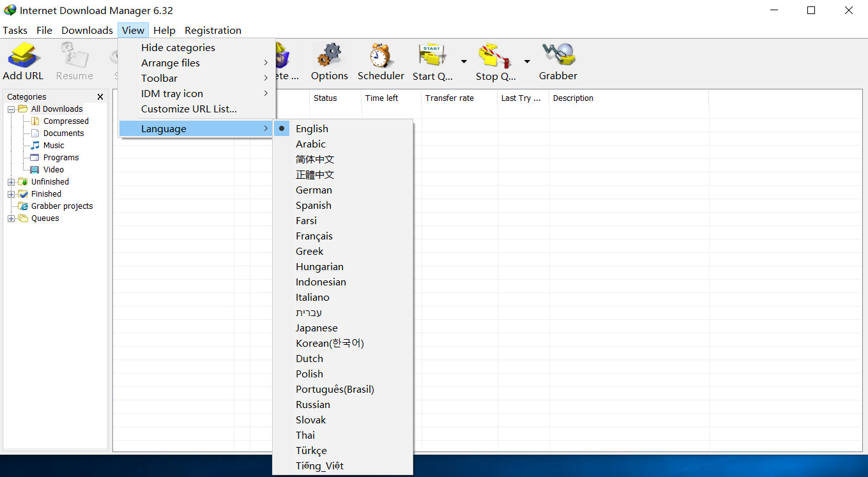This screenshot has width=868, height=477.
Task: Expand the Unfinished tree node
Action: 11,182
